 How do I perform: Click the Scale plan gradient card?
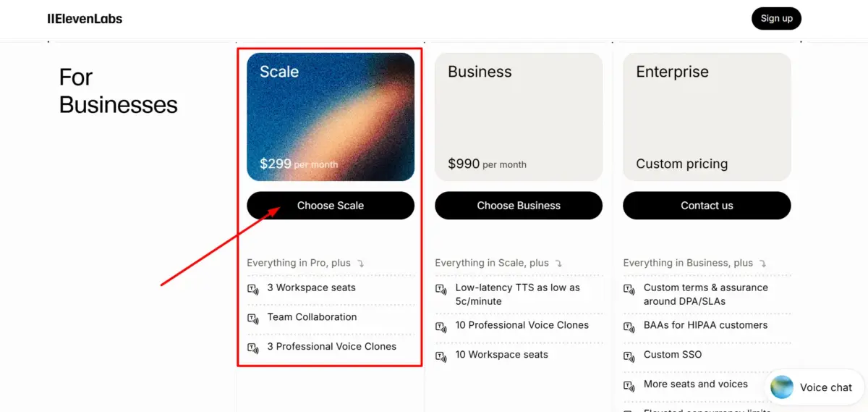coord(331,117)
